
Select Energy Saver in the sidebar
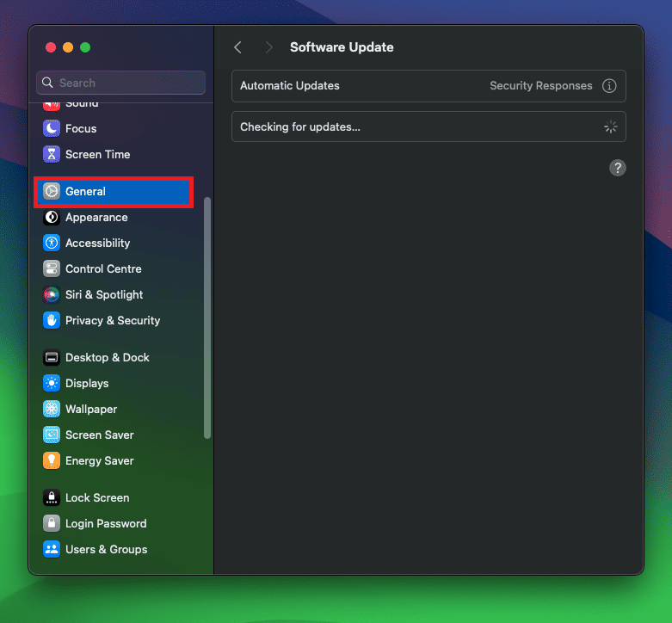point(114,460)
